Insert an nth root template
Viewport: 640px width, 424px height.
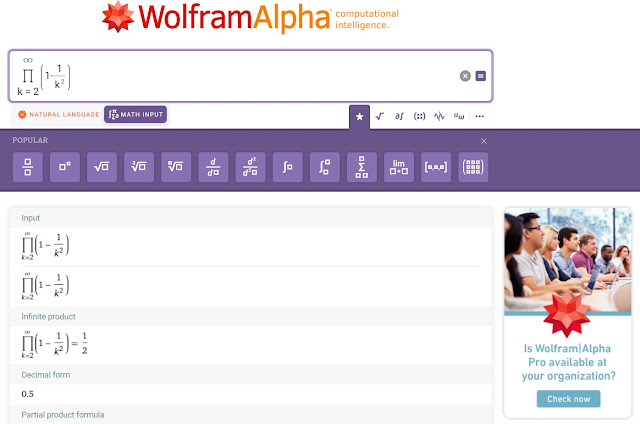[x=176, y=167]
